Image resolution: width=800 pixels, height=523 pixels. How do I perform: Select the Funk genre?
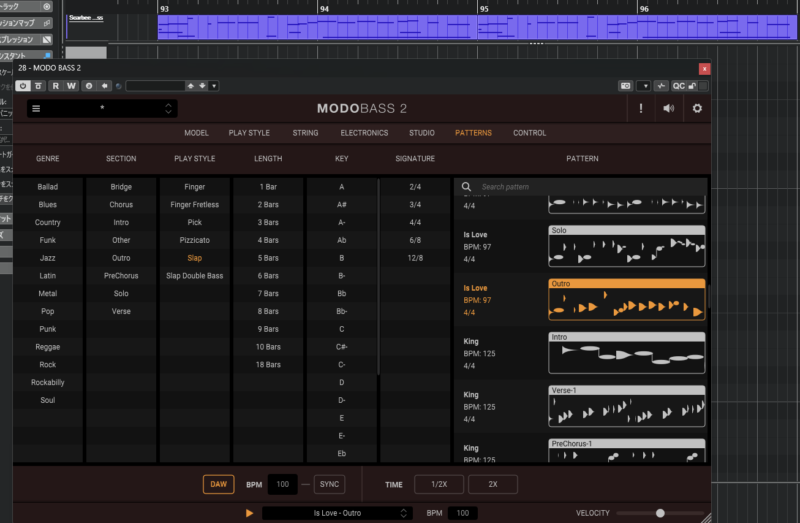click(47, 240)
